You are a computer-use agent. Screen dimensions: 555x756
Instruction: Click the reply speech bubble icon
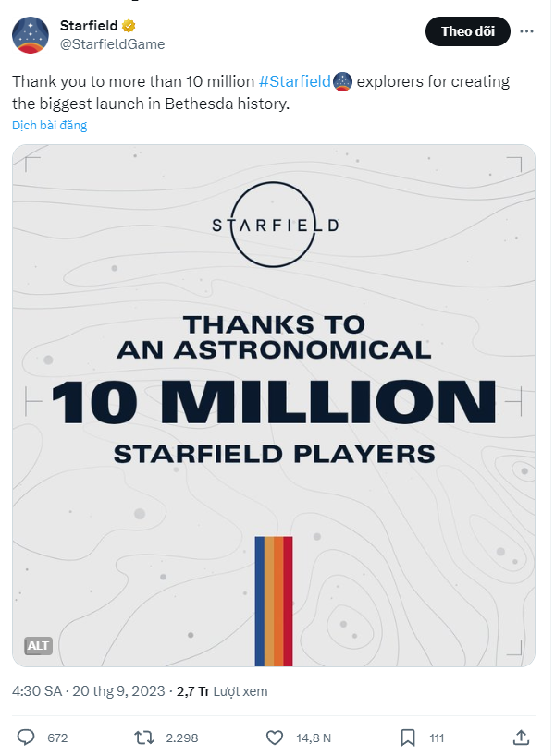pos(26,738)
